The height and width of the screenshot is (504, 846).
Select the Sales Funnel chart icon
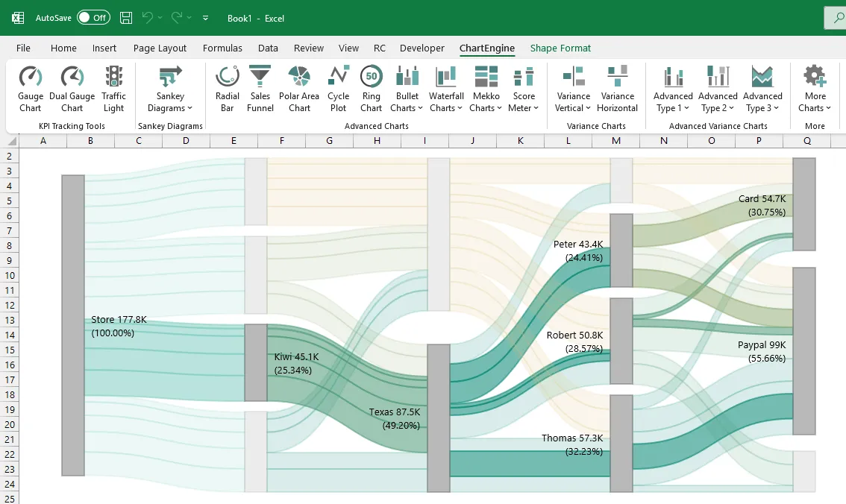tap(260, 87)
